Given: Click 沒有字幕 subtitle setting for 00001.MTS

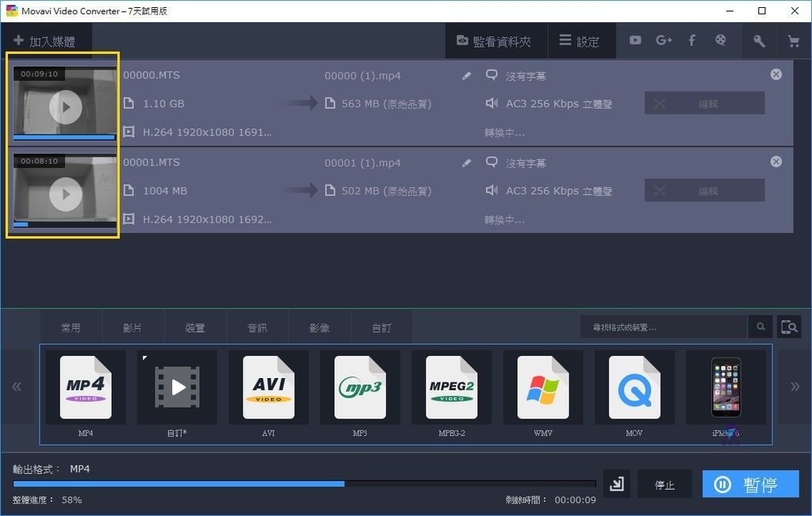Looking at the screenshot, I should click(x=526, y=163).
